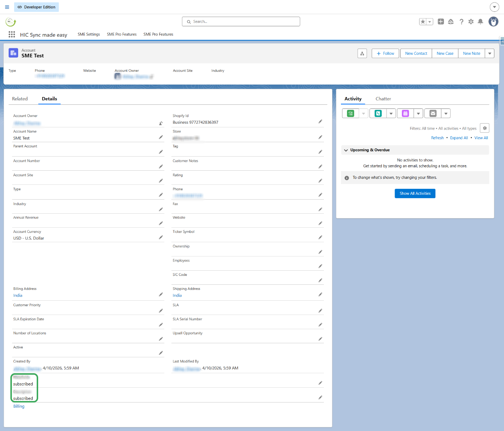This screenshot has height=431, width=504.
Task: Open dropdown next to Log a Call
Action: coord(391,114)
